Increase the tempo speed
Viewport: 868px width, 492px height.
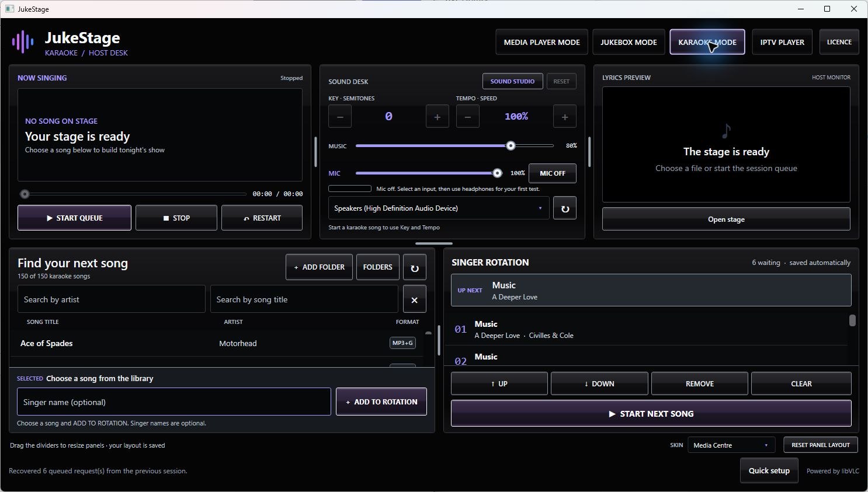coord(565,116)
